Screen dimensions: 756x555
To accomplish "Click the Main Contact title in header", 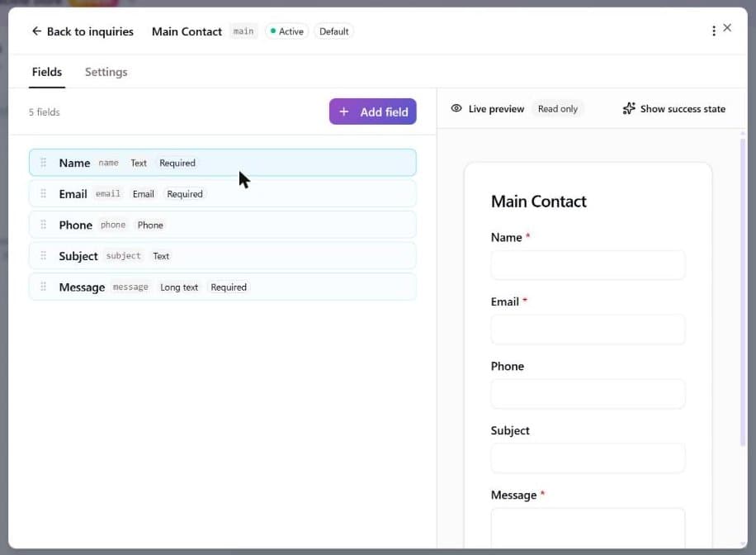I will pyautogui.click(x=187, y=31).
